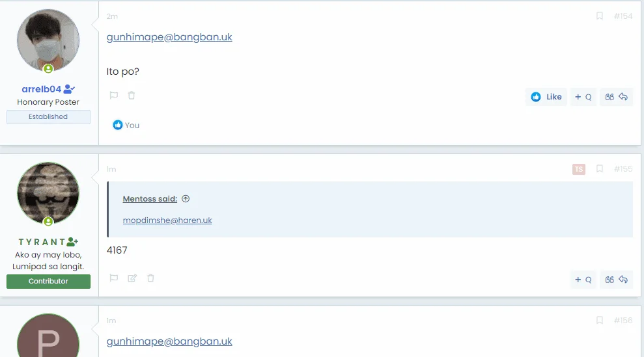Add post #155 to multi-quote

pos(583,280)
